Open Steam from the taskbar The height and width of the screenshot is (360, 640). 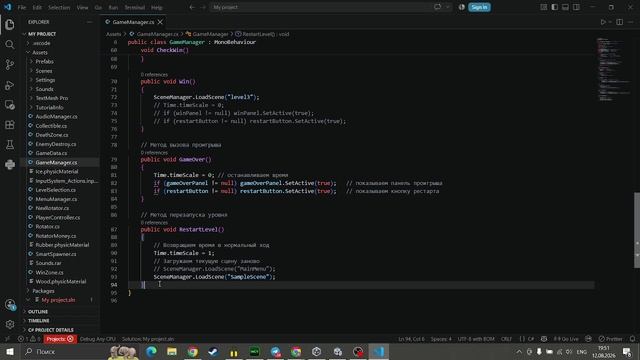(x=213, y=351)
